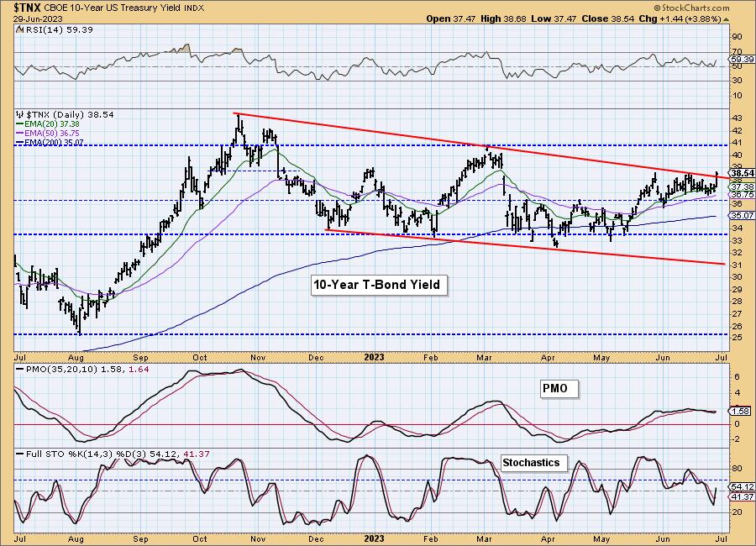The width and height of the screenshot is (756, 546).
Task: Click the 43 price level on the right axis
Action: pos(738,118)
